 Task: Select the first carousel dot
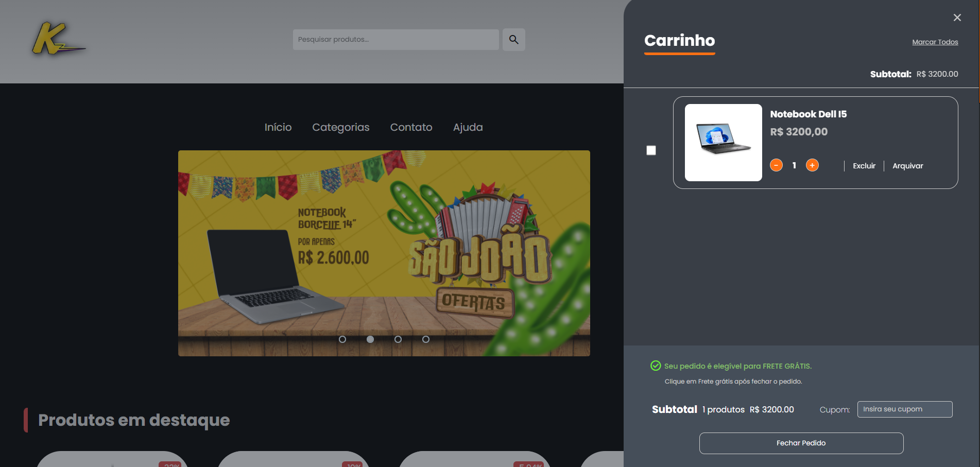pyautogui.click(x=342, y=339)
